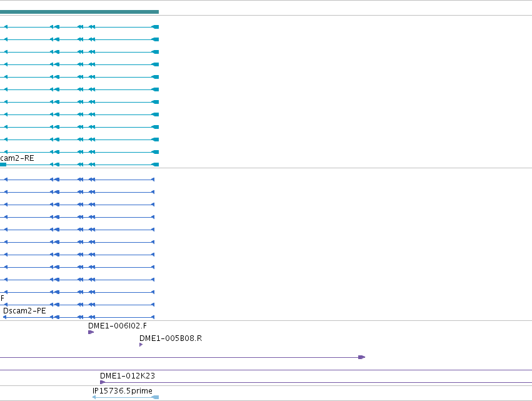Click the teal gene span bar at top
The image size is (532, 401).
pyautogui.click(x=79, y=12)
